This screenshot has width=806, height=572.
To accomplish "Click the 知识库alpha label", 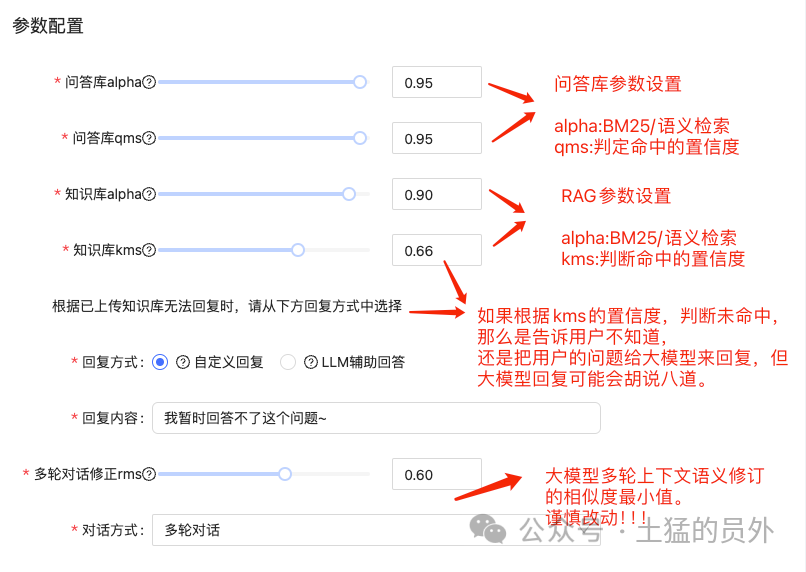I will (x=103, y=194).
